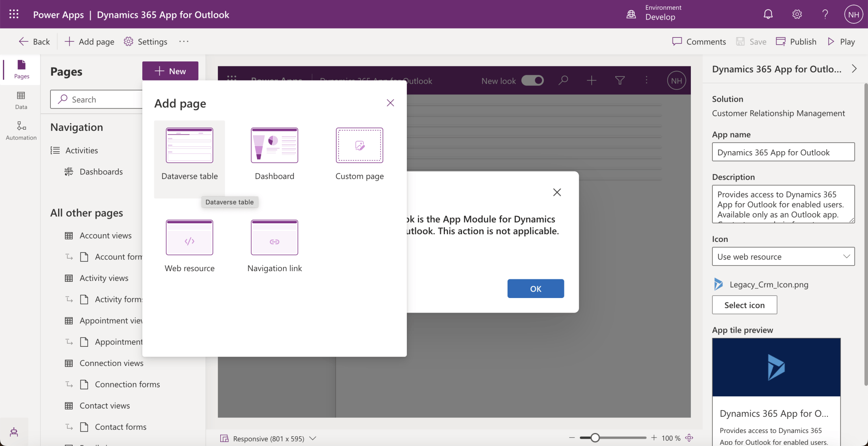Open the ellipsis overflow menu in toolbar
This screenshot has height=446, width=868.
(184, 41)
